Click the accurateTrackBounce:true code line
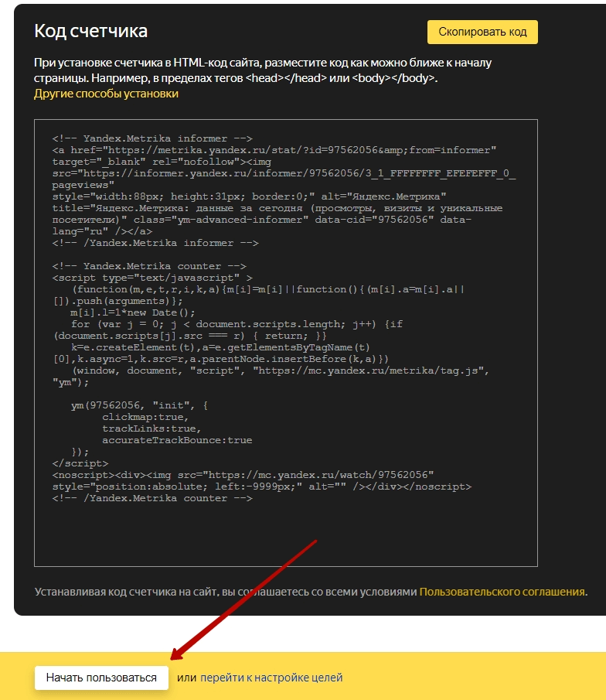The image size is (606, 700). [x=177, y=440]
